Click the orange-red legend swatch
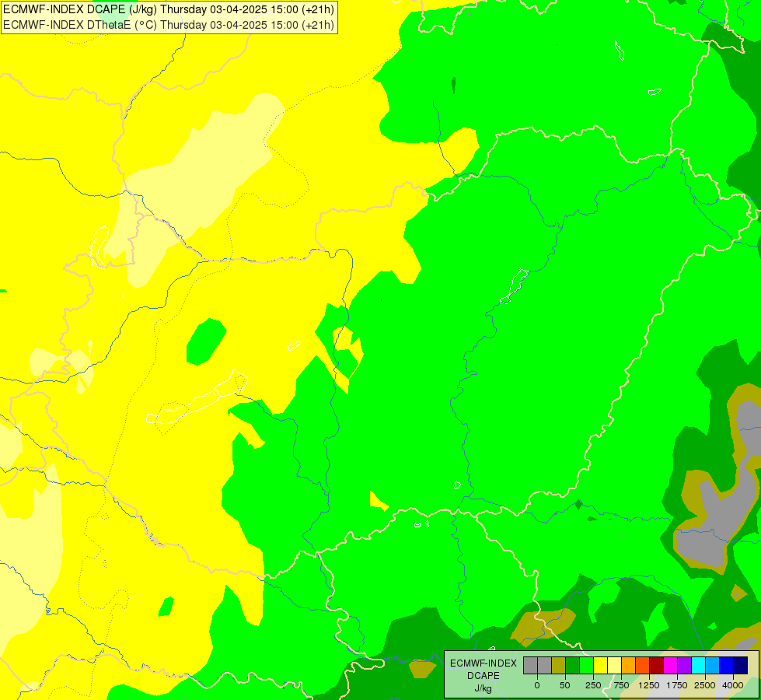 tap(643, 665)
